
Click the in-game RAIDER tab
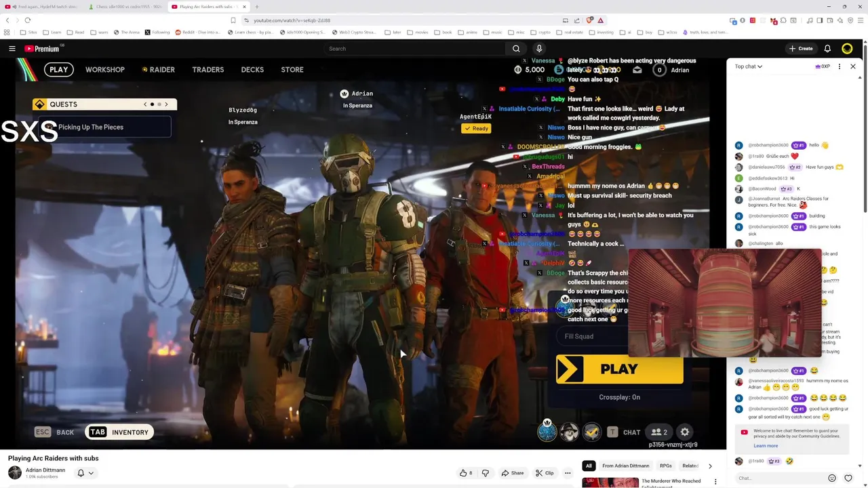pos(159,70)
